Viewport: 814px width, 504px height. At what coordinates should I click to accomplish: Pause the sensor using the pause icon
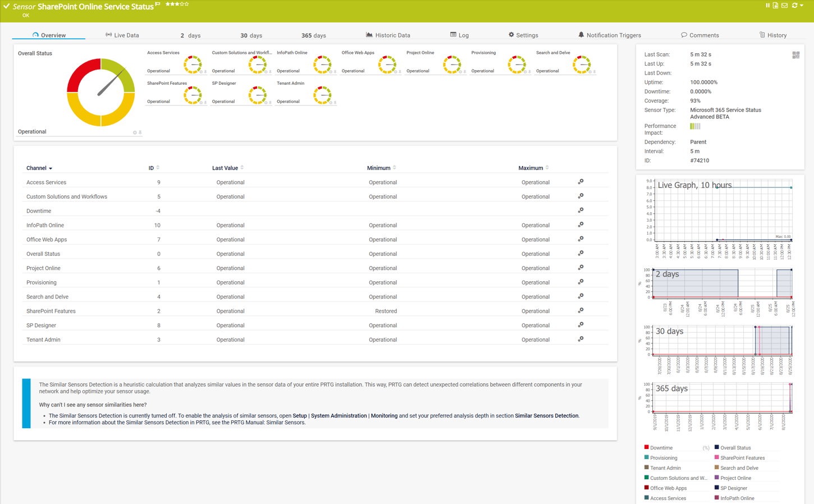767,5
